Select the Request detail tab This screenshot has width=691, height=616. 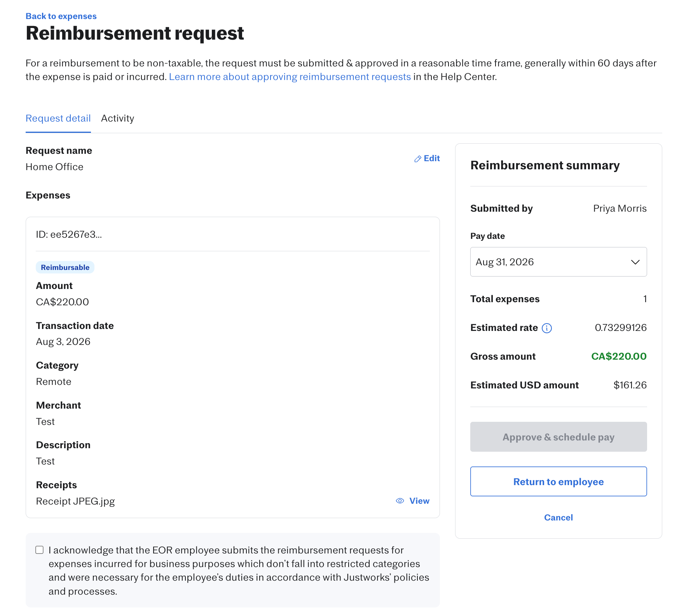click(x=58, y=118)
